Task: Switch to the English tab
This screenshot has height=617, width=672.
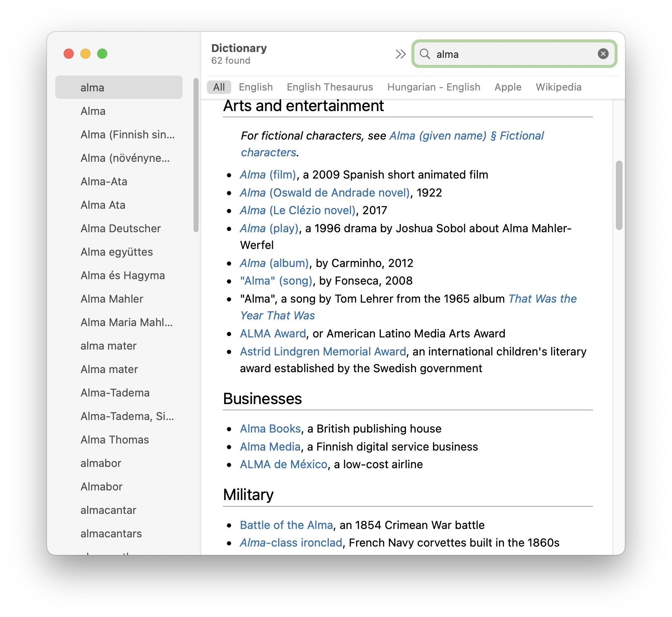Action: tap(256, 87)
